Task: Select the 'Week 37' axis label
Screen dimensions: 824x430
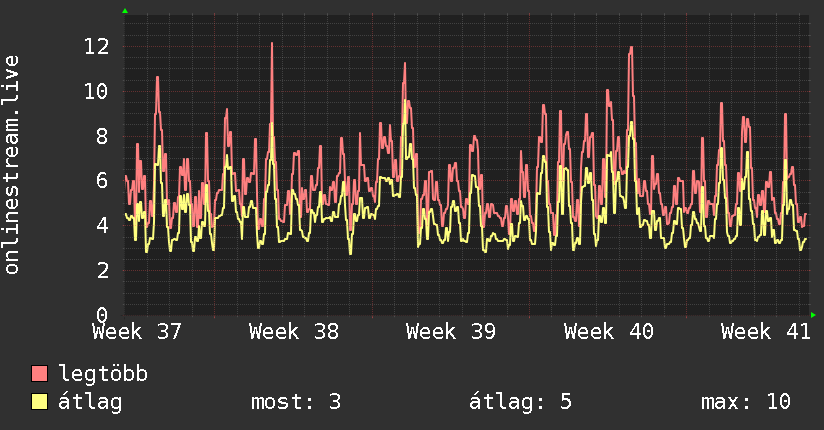Action: pos(137,332)
